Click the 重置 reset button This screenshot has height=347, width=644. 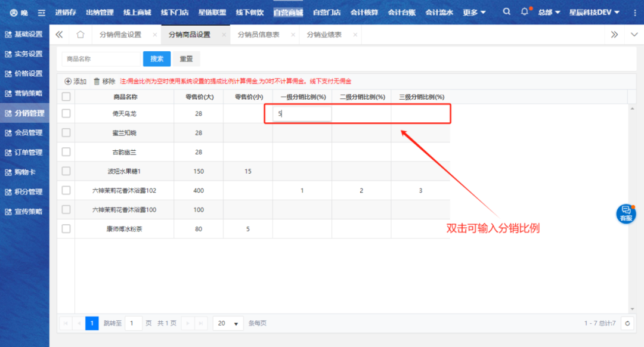[187, 59]
